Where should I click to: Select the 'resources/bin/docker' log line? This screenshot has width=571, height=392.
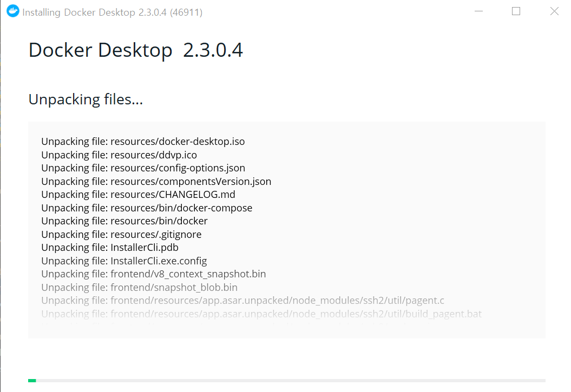point(124,221)
